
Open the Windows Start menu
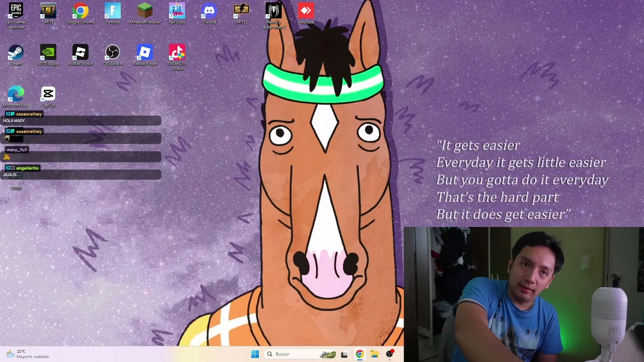[255, 354]
